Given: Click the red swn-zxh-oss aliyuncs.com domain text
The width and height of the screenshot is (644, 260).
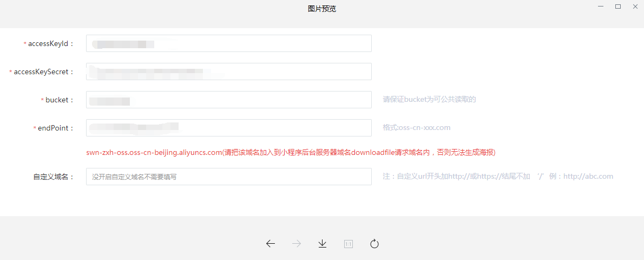Looking at the screenshot, I should [154, 153].
